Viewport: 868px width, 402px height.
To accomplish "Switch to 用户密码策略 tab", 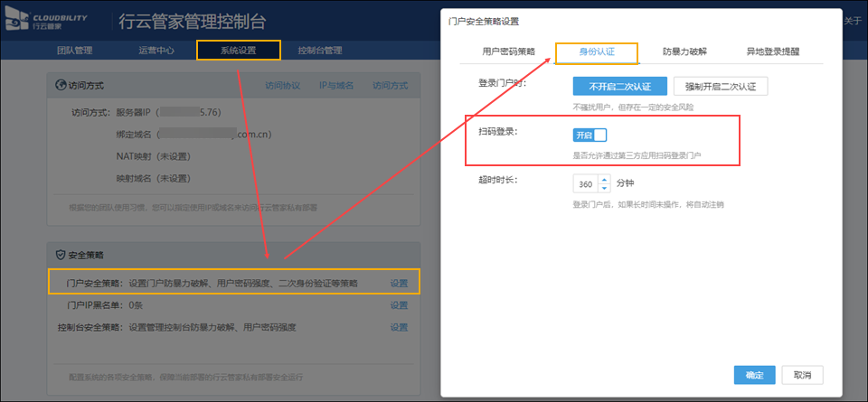I will point(508,52).
